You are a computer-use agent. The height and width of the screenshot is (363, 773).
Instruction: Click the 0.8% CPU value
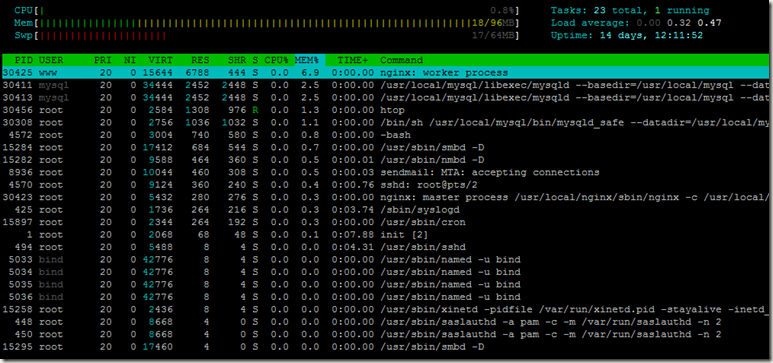(503, 10)
